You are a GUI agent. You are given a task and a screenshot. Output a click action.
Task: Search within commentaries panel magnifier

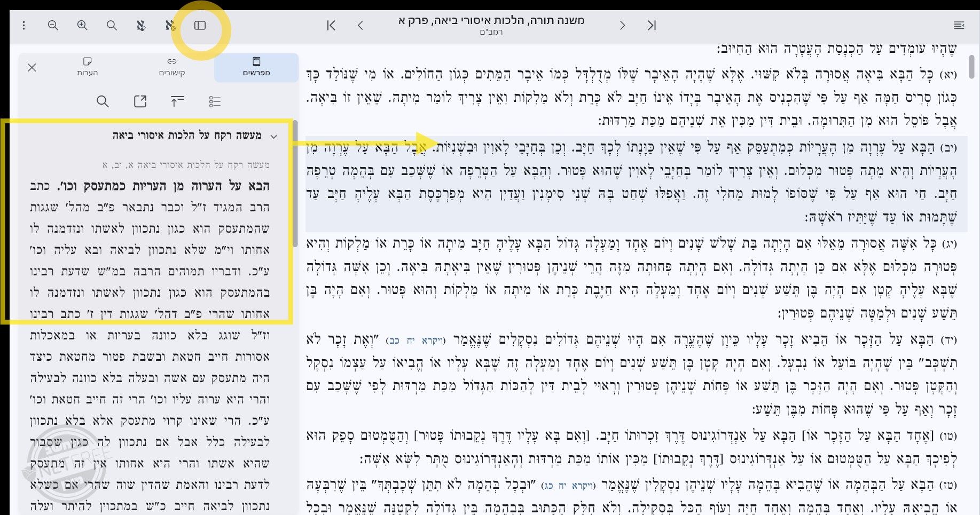coord(103,101)
